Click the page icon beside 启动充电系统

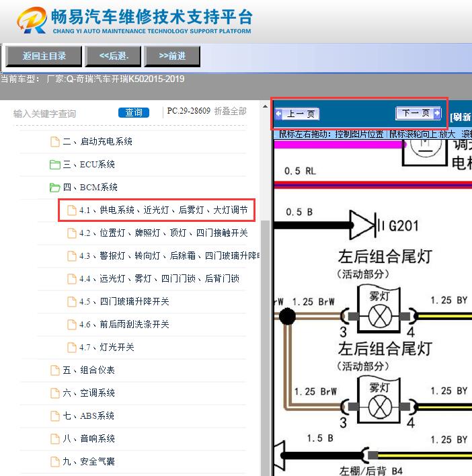tap(55, 141)
